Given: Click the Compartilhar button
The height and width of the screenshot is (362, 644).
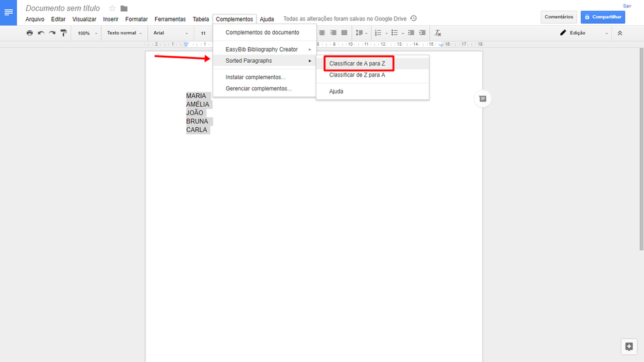Looking at the screenshot, I should click(x=603, y=17).
